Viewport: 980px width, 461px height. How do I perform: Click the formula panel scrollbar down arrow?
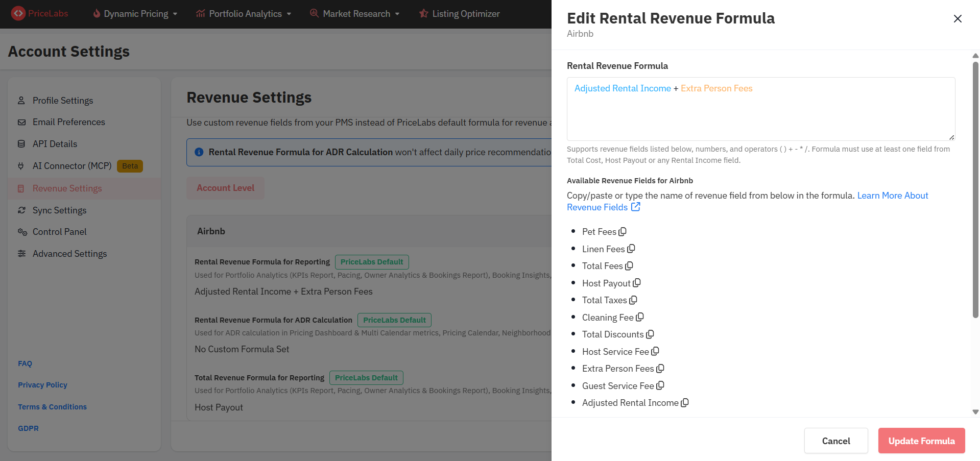(975, 412)
